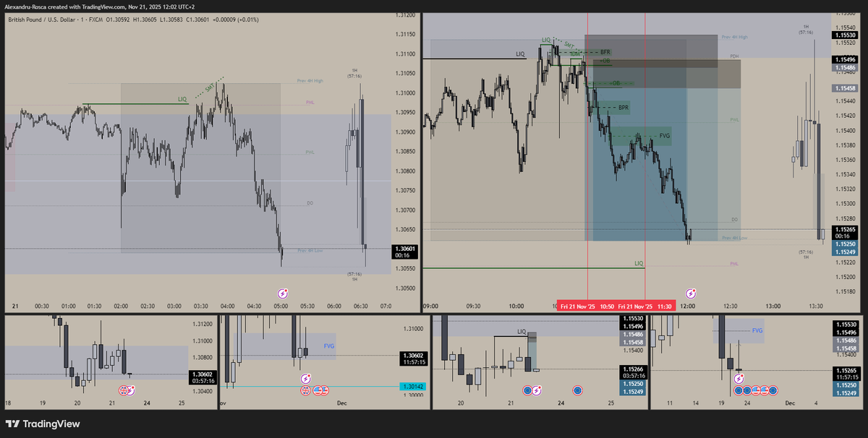This screenshot has width=868, height=438.
Task: Click the lightning icon in third mini chart
Action: 537,390
